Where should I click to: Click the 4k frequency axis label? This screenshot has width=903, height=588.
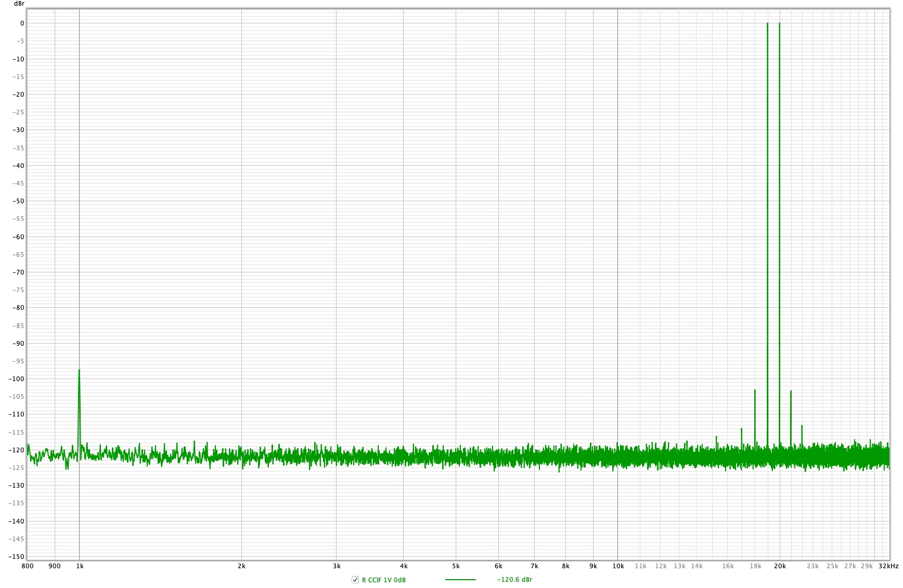(404, 566)
